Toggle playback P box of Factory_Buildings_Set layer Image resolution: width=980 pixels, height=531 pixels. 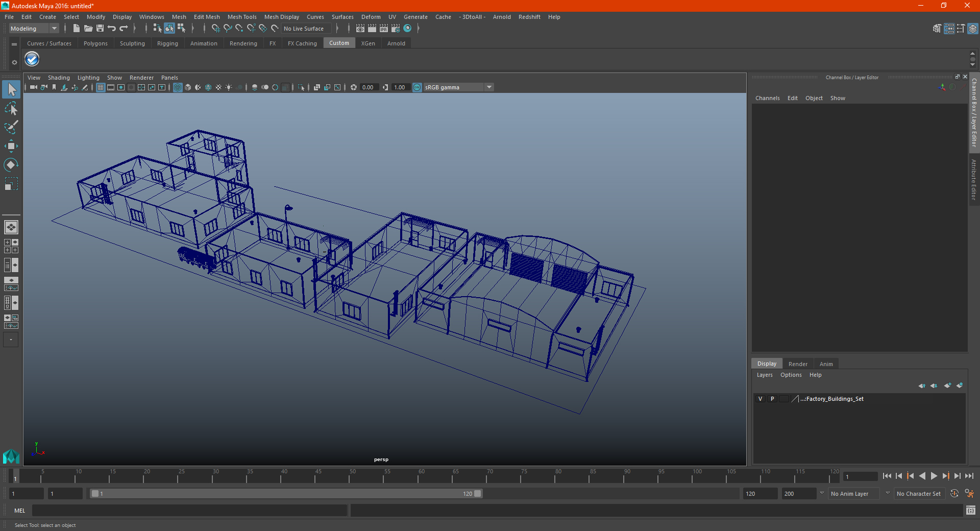pos(772,399)
